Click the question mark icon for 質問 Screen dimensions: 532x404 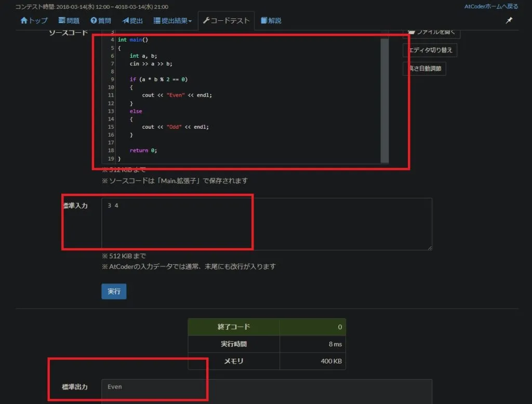(x=94, y=21)
